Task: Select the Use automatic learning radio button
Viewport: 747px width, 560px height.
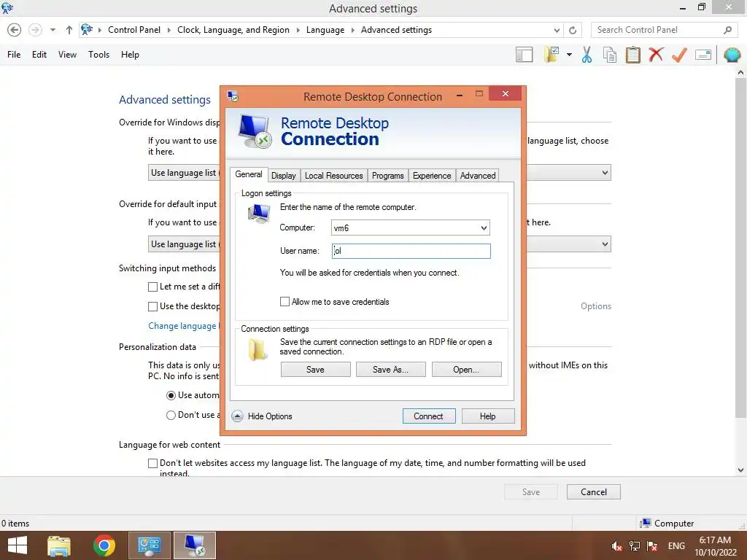Action: (171, 395)
